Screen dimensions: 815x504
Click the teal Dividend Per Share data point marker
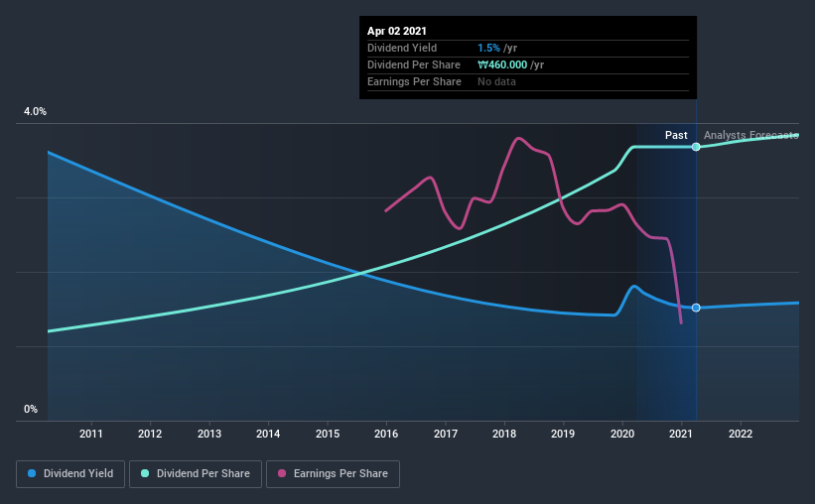click(x=696, y=147)
